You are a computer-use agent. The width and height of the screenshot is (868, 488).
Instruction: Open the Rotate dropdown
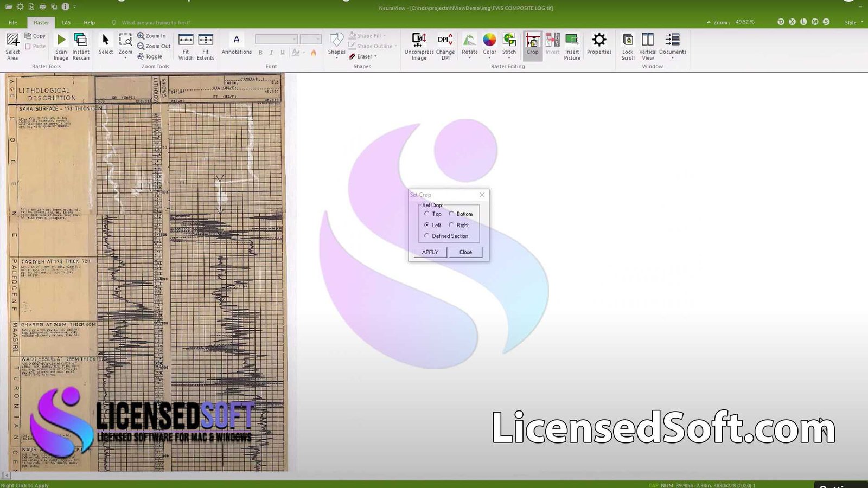(x=470, y=46)
